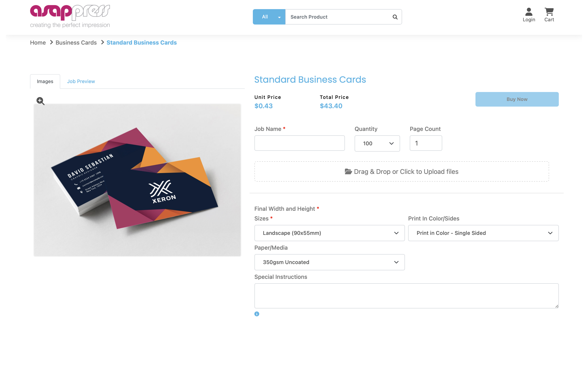Click the zoom-in magnifier above product image
Image resolution: width=588 pixels, height=383 pixels.
[x=40, y=101]
